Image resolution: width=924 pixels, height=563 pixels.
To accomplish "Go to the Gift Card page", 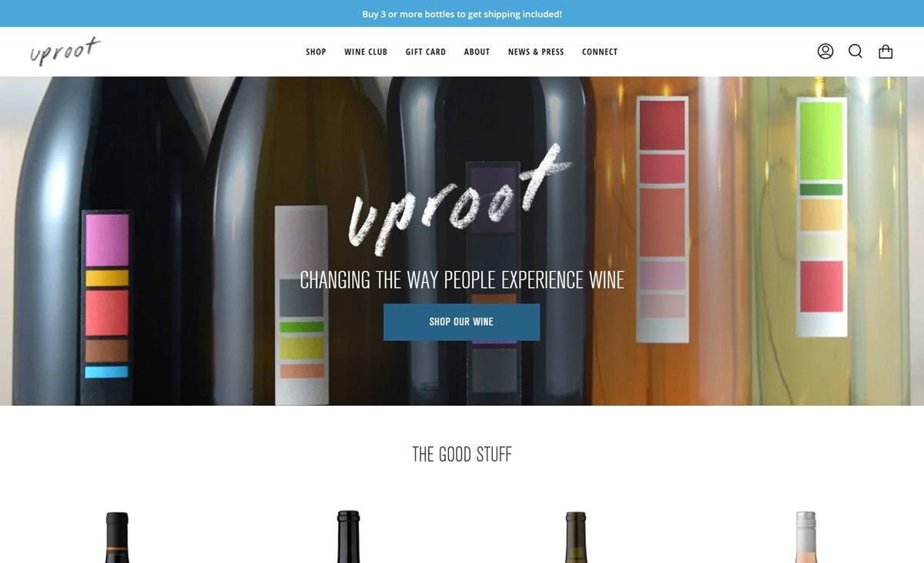I will click(426, 52).
